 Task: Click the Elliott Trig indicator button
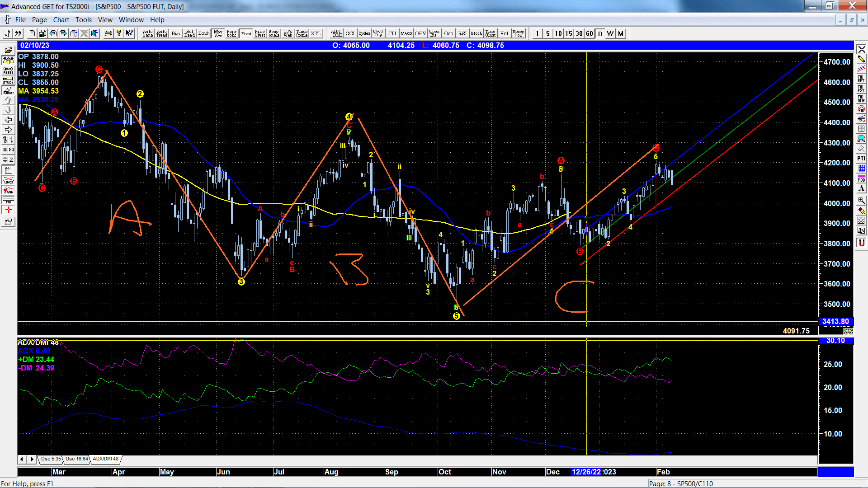[378, 33]
